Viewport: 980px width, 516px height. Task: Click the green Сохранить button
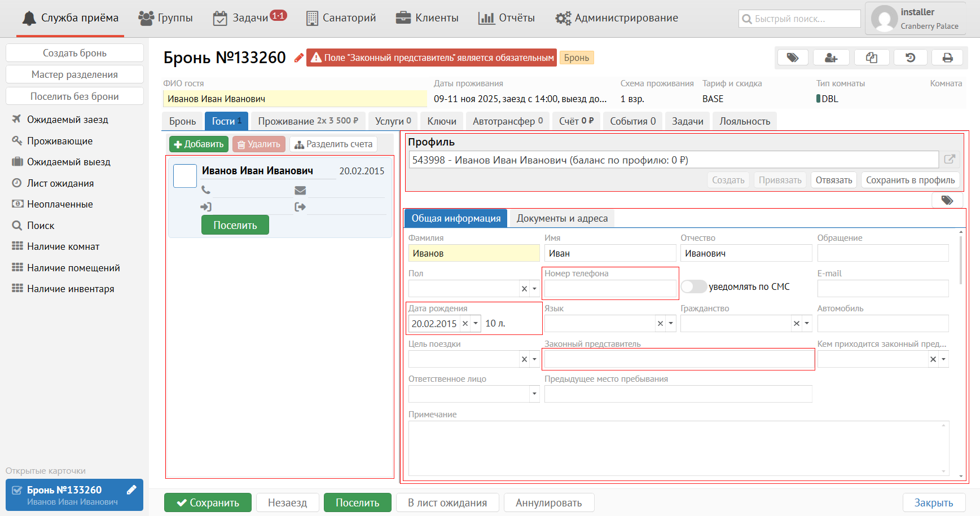208,502
